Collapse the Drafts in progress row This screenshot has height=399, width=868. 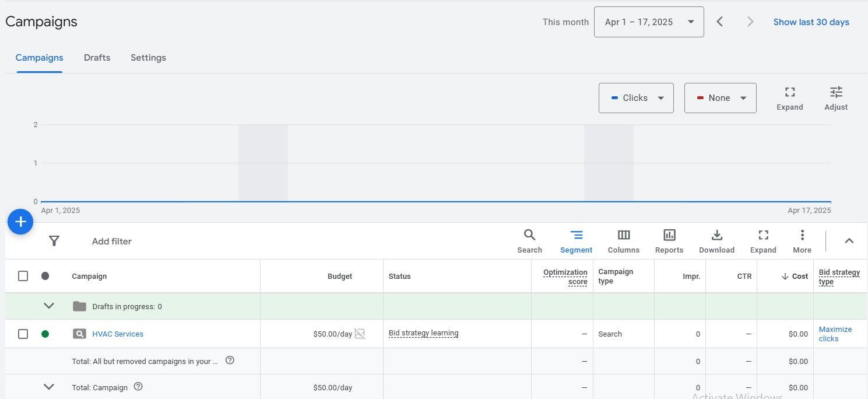pyautogui.click(x=49, y=306)
